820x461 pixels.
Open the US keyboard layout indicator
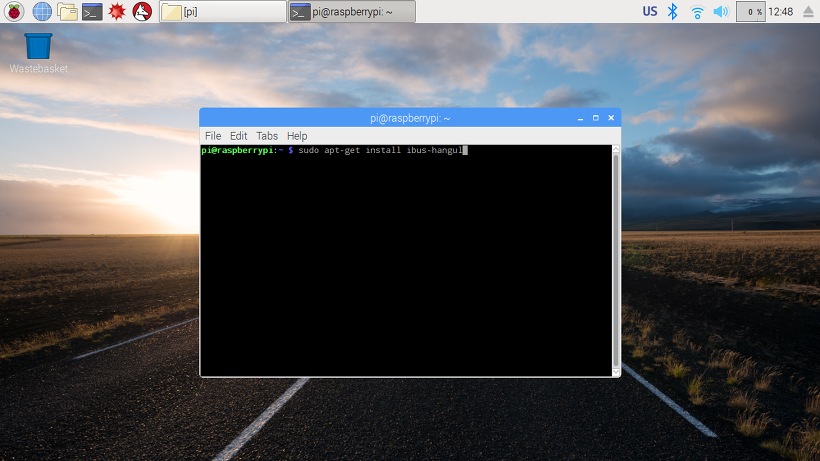click(650, 11)
